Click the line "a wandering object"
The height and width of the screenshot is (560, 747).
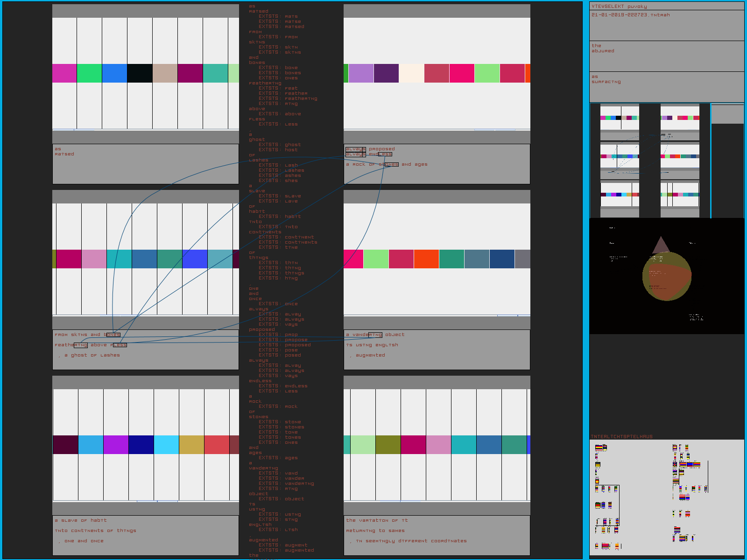coord(375,335)
